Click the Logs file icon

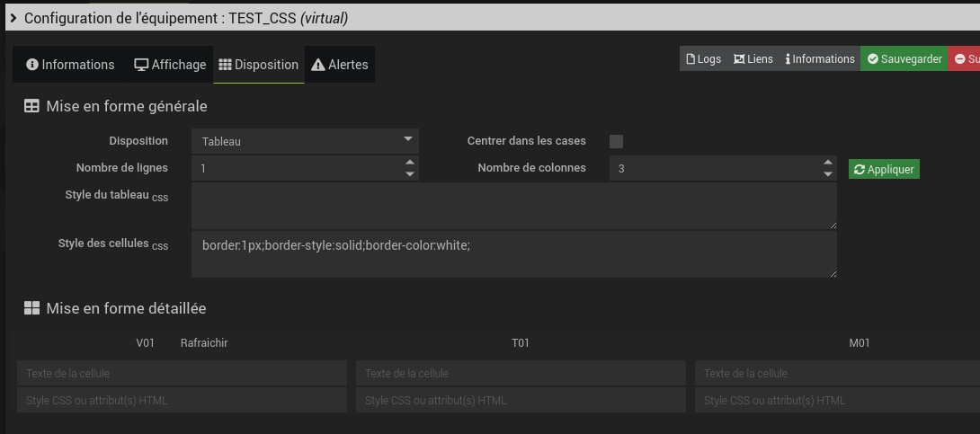click(690, 59)
